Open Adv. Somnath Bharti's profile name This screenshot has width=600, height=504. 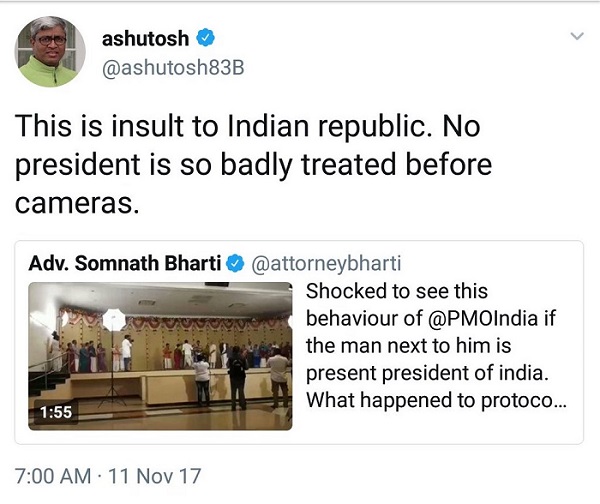124,263
